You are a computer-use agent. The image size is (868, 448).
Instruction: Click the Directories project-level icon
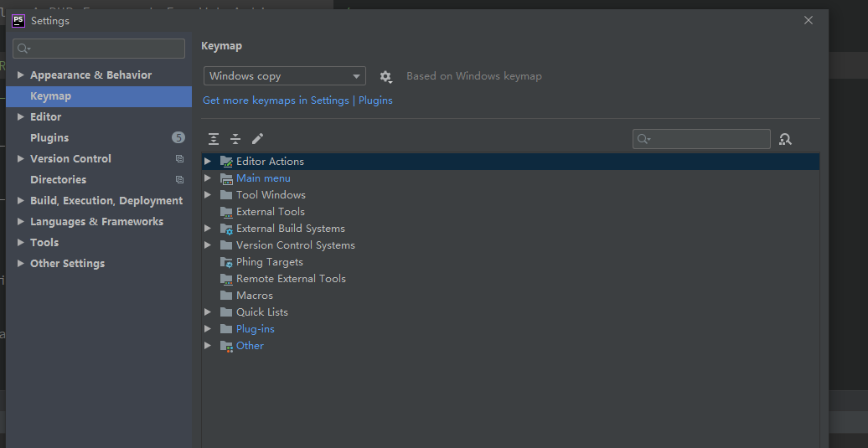[179, 180]
